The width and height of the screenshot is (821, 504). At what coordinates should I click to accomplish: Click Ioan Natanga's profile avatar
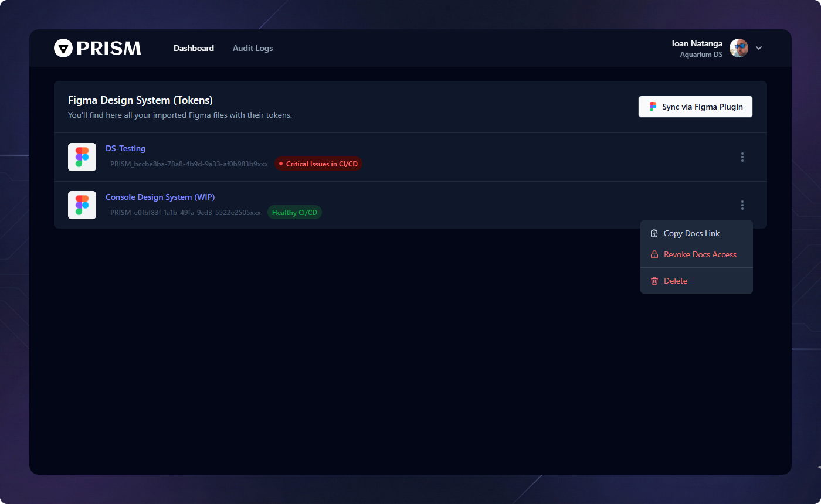point(738,47)
